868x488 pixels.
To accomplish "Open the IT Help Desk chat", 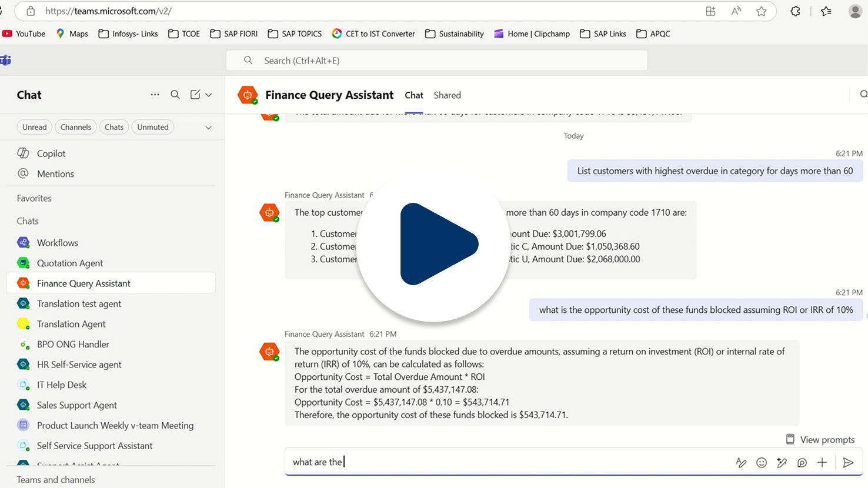I will (x=62, y=385).
